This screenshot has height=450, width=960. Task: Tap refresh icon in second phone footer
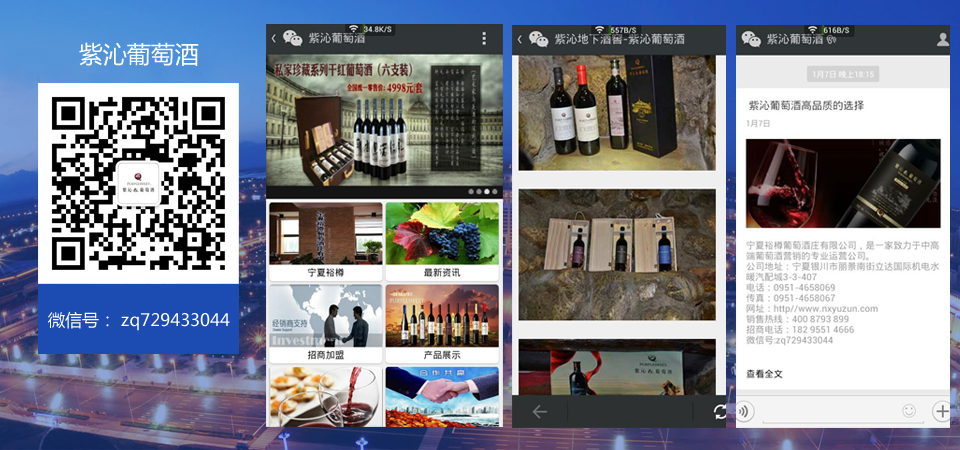point(720,412)
